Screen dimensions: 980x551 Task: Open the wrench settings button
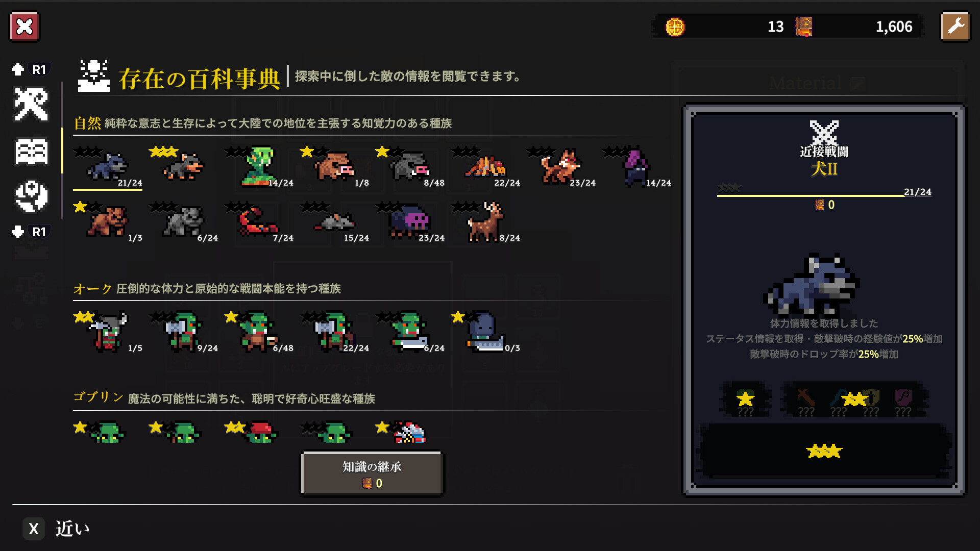[955, 27]
